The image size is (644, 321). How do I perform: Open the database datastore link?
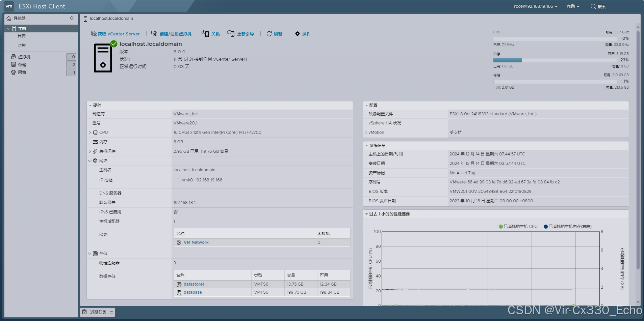(193, 292)
